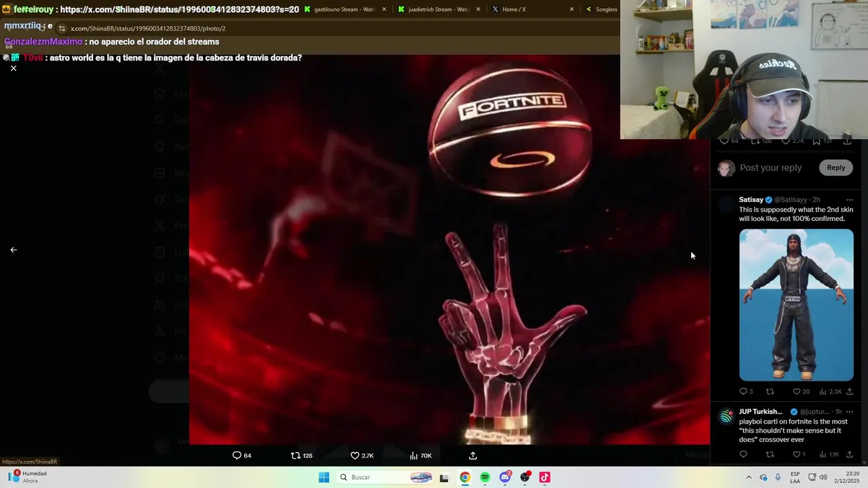Image resolution: width=868 pixels, height=488 pixels.
Task: Open ESP LAA language switcher
Action: tap(795, 477)
